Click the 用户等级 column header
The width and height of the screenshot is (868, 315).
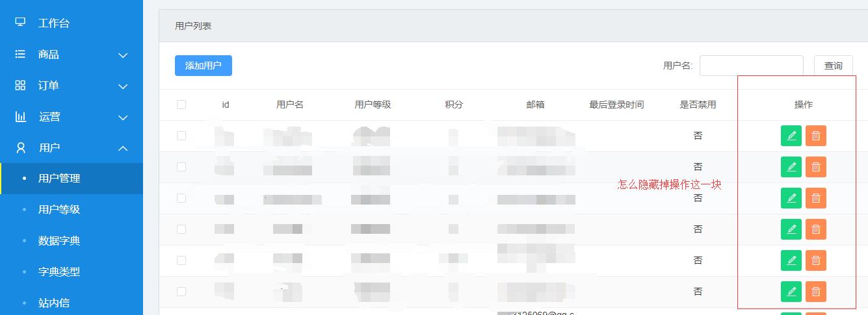[373, 105]
